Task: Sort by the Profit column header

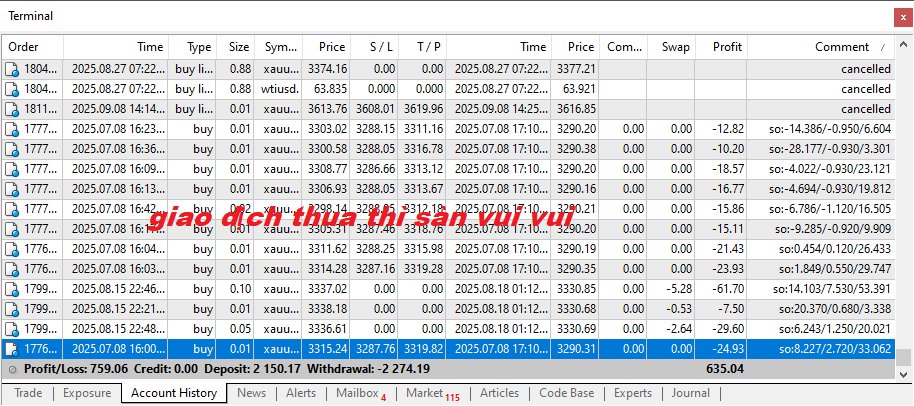Action: [x=720, y=47]
